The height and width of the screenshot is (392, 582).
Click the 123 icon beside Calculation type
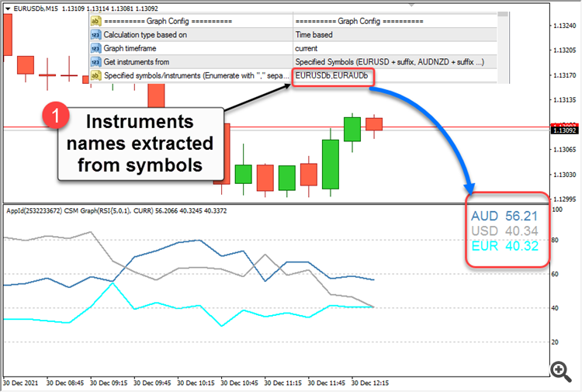click(95, 35)
